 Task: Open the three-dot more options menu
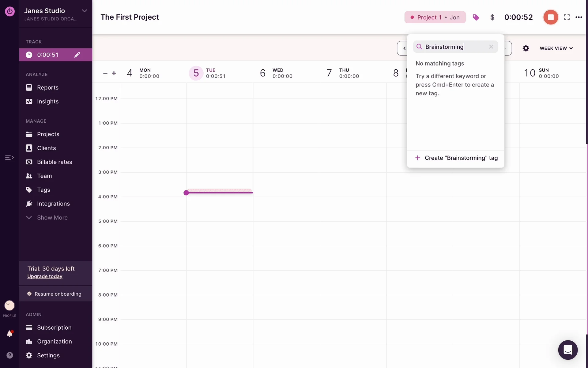(579, 17)
